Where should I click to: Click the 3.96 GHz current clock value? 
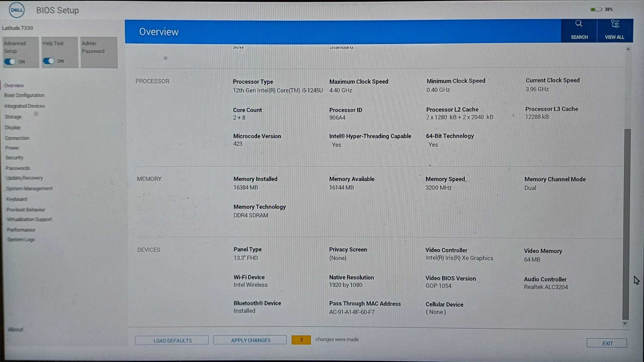click(537, 89)
